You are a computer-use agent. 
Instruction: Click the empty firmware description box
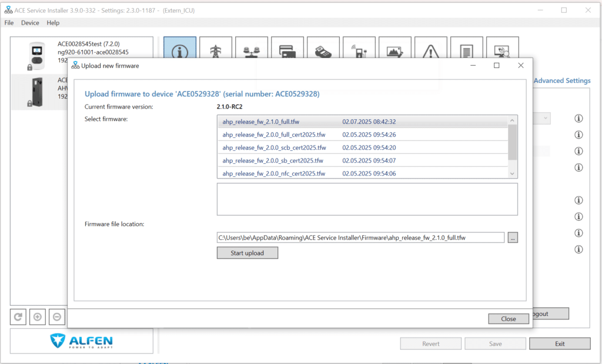pyautogui.click(x=367, y=199)
